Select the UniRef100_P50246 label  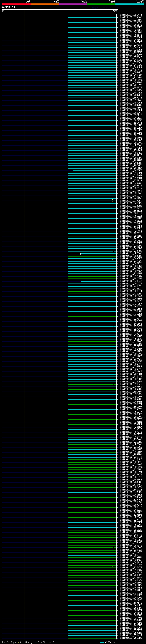click(x=131, y=103)
